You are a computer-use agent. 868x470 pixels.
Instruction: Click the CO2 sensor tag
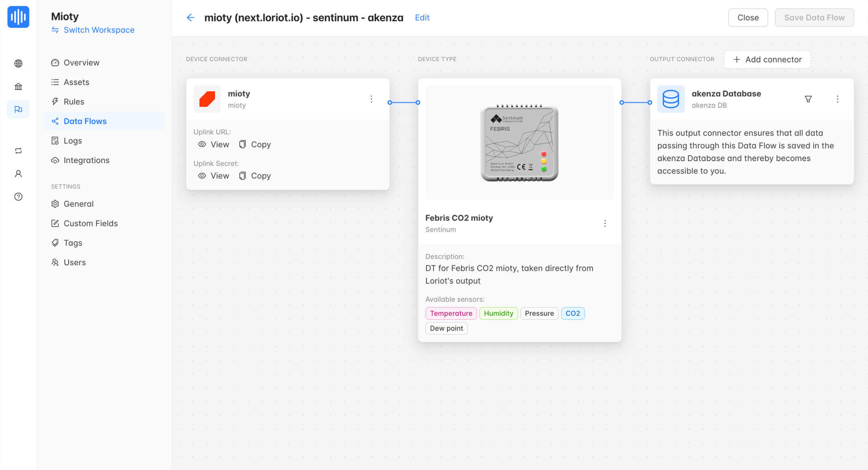click(x=573, y=313)
